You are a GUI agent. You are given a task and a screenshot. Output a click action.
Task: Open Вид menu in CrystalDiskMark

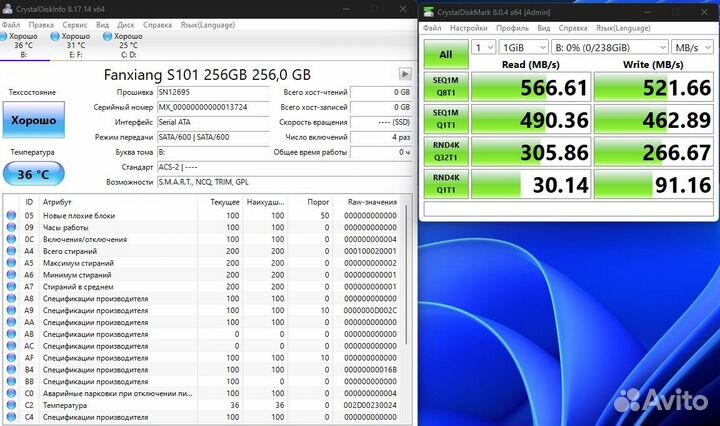(x=544, y=28)
